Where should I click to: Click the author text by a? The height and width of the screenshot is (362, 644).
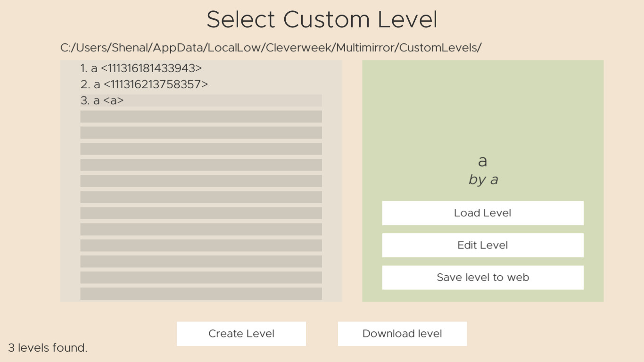click(483, 179)
